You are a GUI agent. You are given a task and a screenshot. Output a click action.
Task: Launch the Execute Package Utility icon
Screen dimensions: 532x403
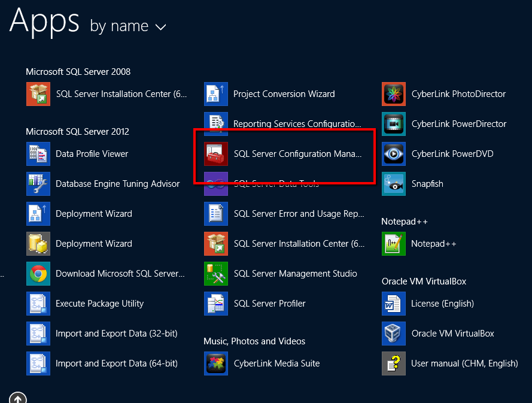tap(38, 304)
